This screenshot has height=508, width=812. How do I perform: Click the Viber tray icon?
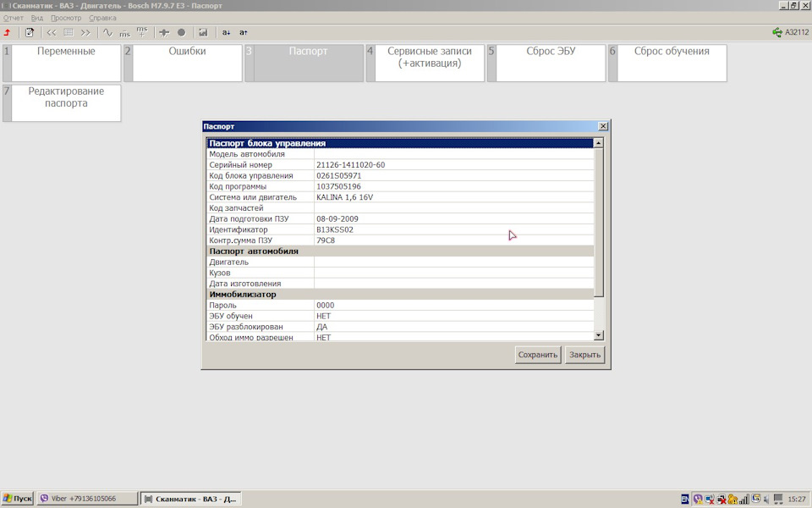(x=698, y=500)
